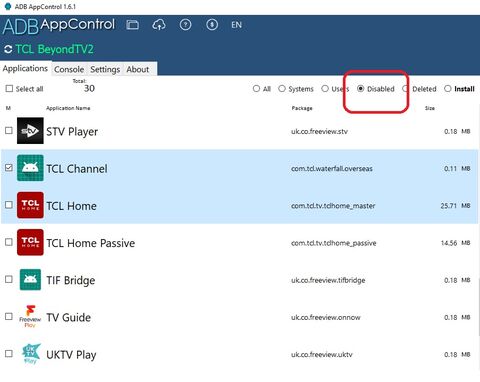
Task: Click the 14.56 MB size value
Action: 455,243
